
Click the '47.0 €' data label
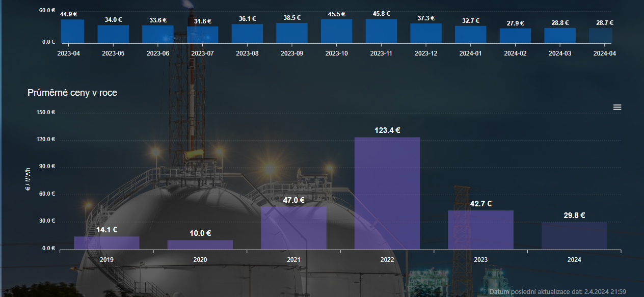(x=293, y=200)
